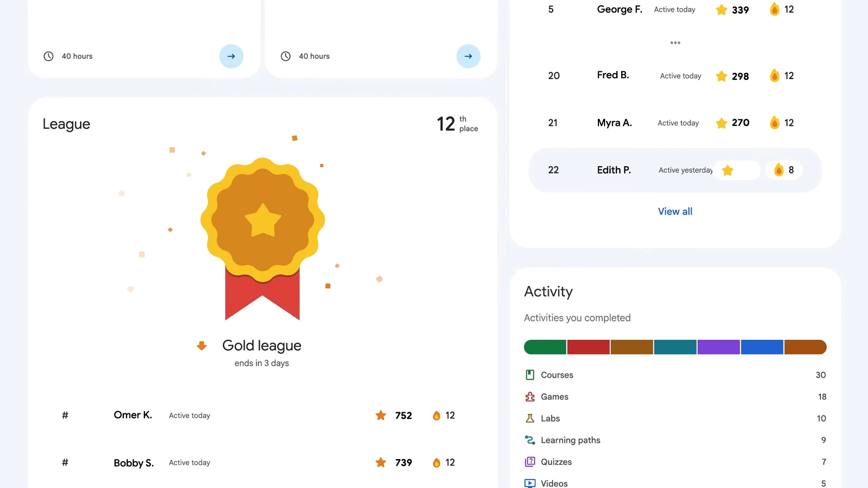Image resolution: width=868 pixels, height=488 pixels.
Task: Open the Courses book icon
Action: click(x=529, y=375)
